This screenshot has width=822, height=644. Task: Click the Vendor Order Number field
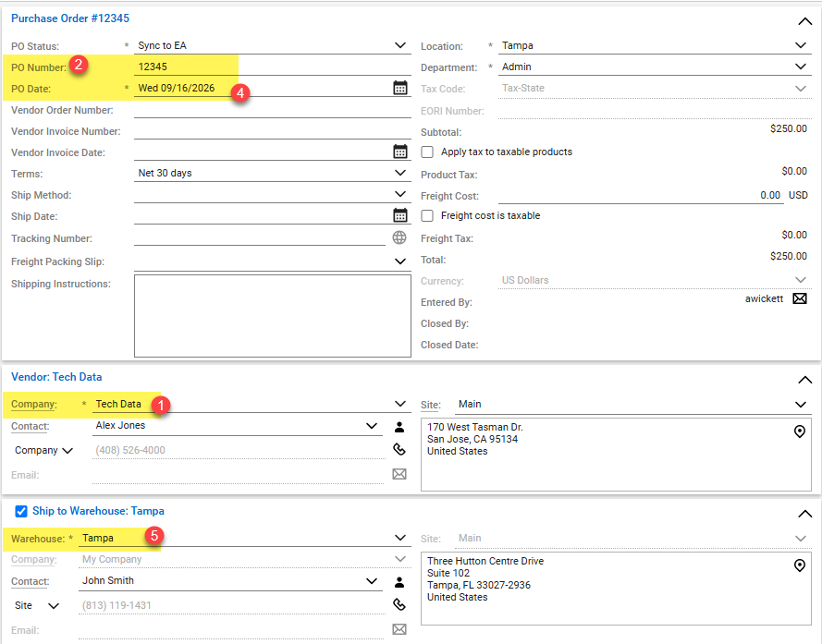point(272,110)
